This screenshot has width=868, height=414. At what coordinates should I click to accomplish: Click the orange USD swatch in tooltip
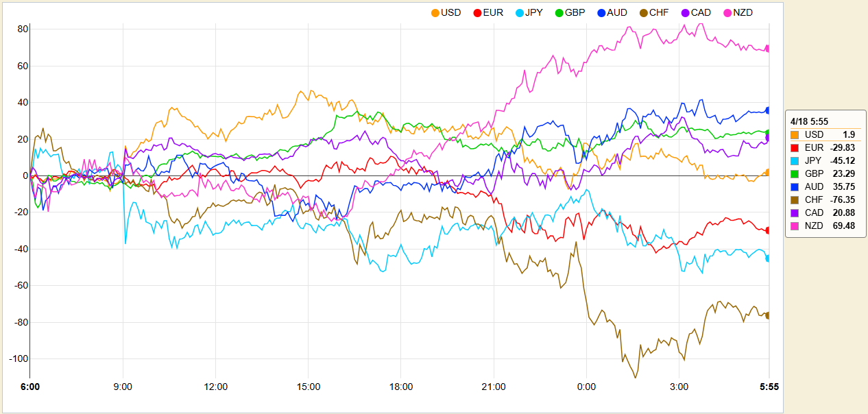tap(795, 135)
